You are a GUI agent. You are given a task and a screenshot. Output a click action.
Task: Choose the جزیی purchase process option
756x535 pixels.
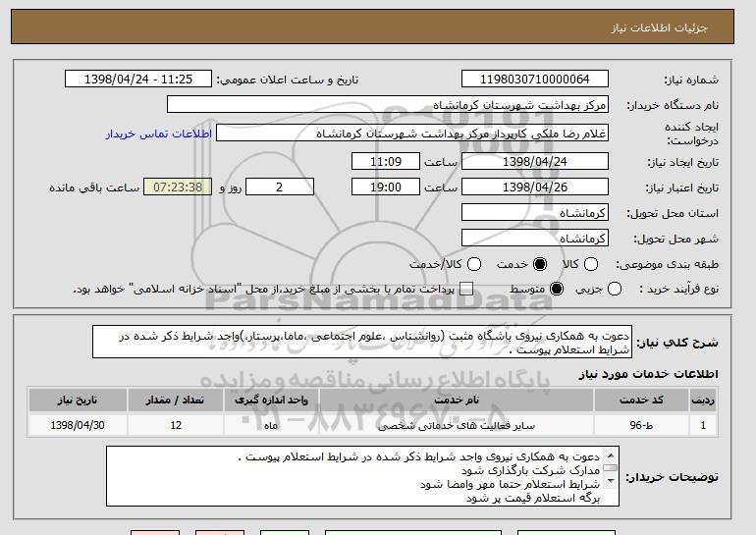615,289
